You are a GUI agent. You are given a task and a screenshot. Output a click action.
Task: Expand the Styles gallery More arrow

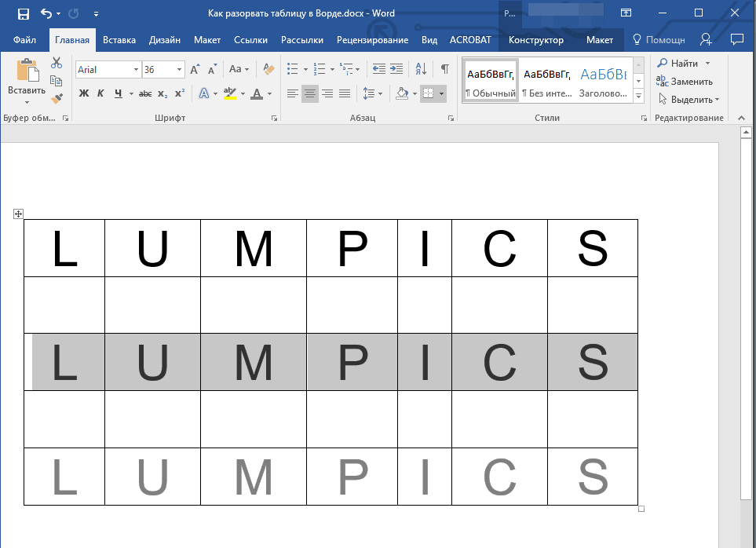(638, 97)
